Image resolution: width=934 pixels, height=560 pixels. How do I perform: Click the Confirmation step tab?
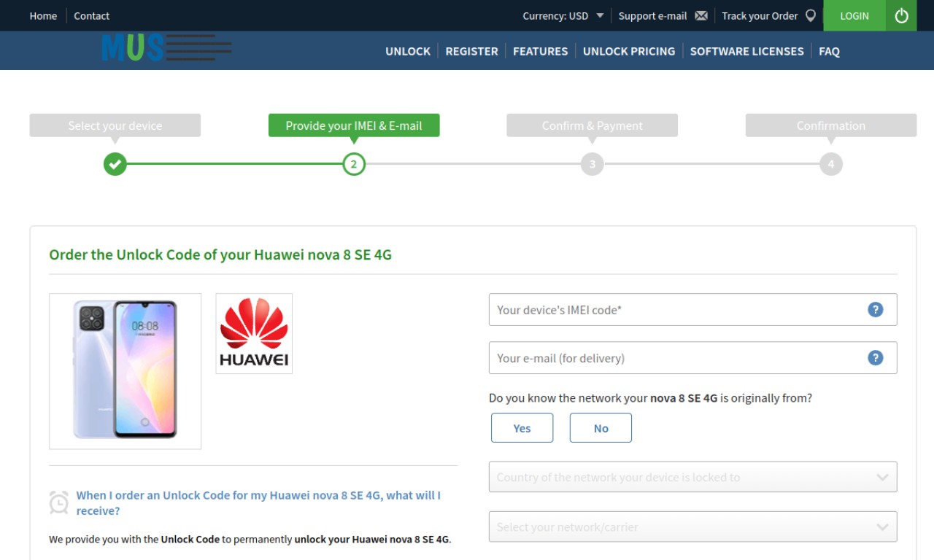pyautogui.click(x=831, y=125)
